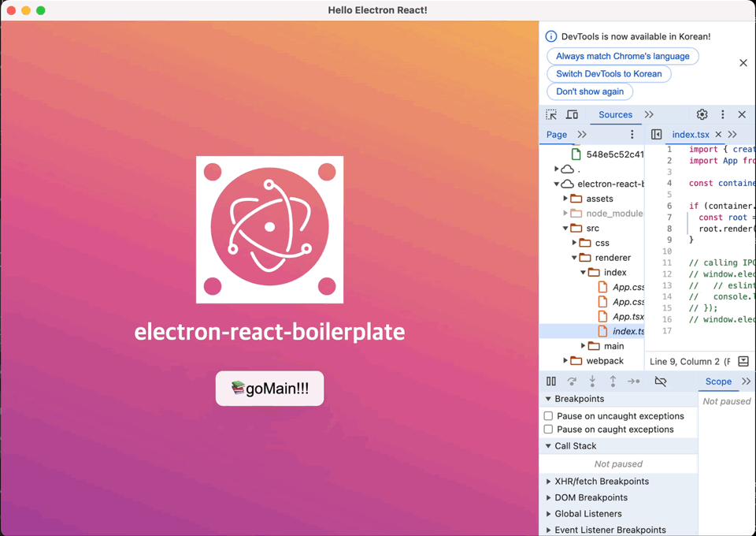
Task: Click Switch DevTools to Korean
Action: click(609, 74)
